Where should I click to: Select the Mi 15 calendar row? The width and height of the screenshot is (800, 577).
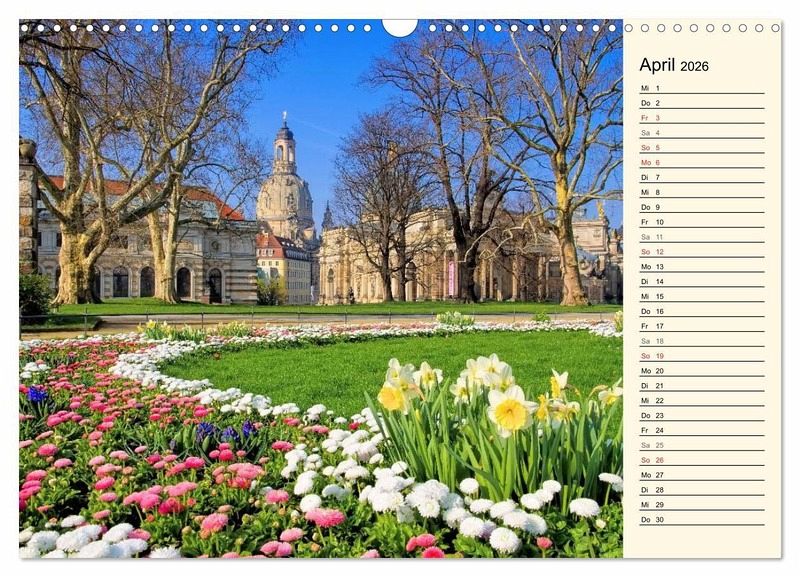(702, 296)
